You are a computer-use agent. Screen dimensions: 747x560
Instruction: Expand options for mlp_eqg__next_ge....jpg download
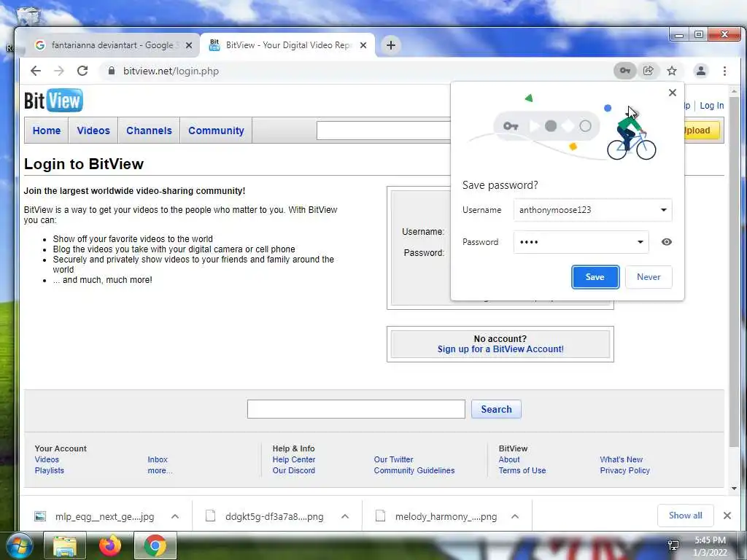point(175,517)
